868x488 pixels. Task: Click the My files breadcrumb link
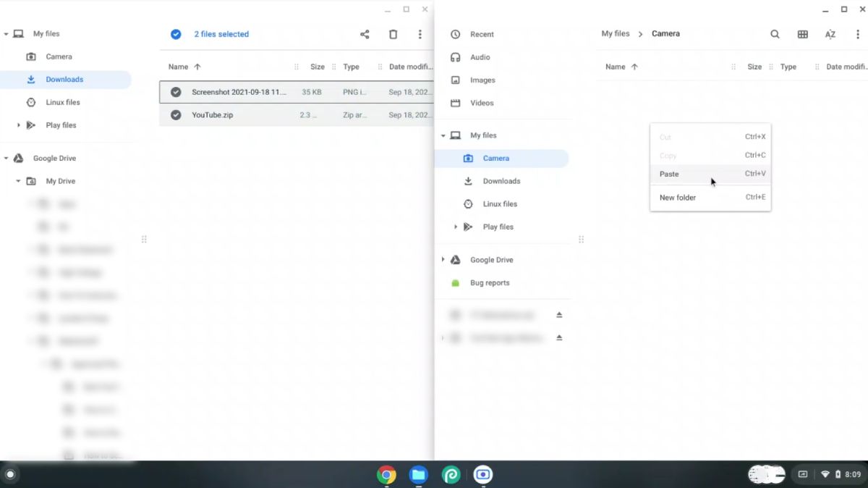click(616, 33)
